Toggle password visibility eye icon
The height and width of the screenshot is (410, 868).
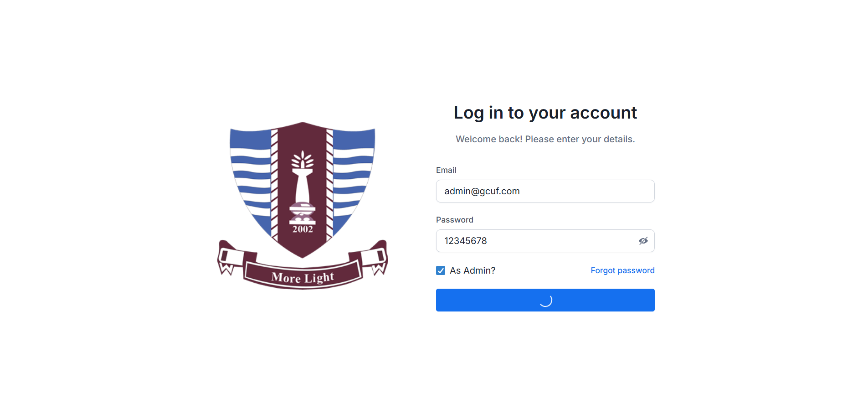coord(643,241)
